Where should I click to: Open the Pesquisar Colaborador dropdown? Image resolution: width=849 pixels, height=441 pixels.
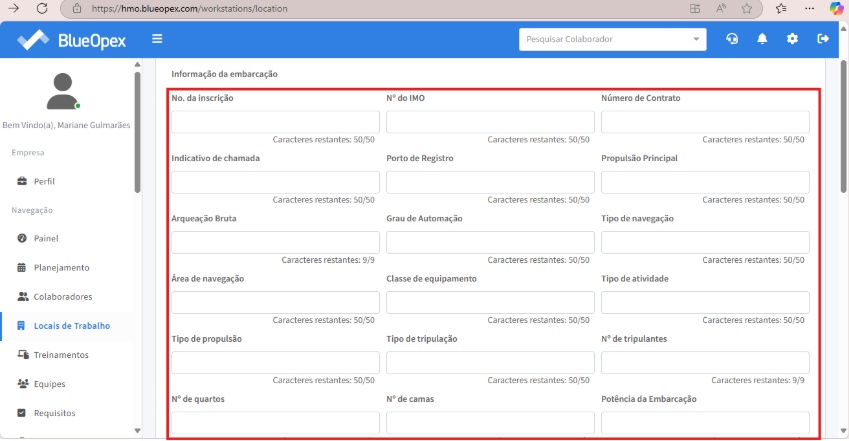click(x=612, y=39)
